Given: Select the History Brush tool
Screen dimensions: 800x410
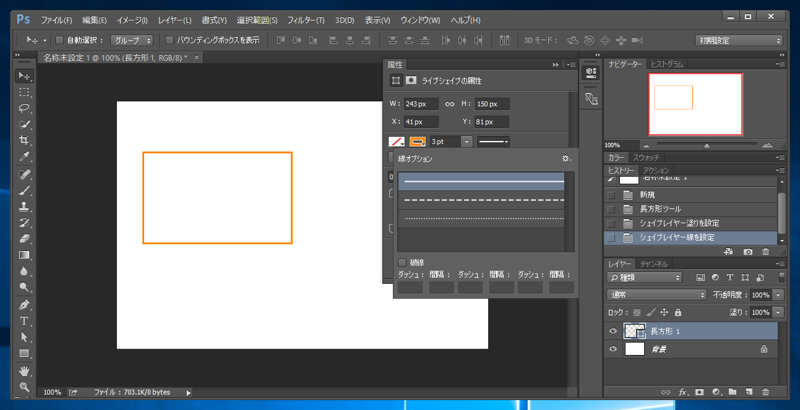Looking at the screenshot, I should pos(24,223).
